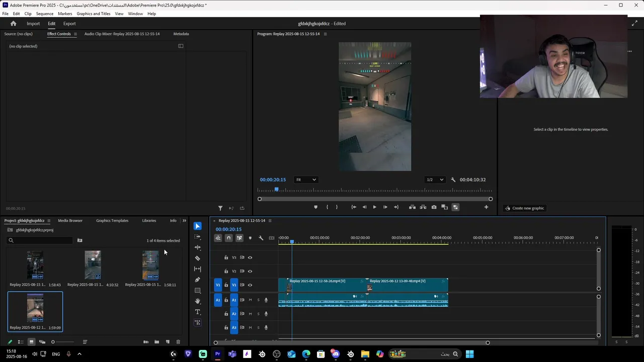This screenshot has height=362, width=644.
Task: Click Delete trash icon in Project panel
Action: [x=178, y=342]
